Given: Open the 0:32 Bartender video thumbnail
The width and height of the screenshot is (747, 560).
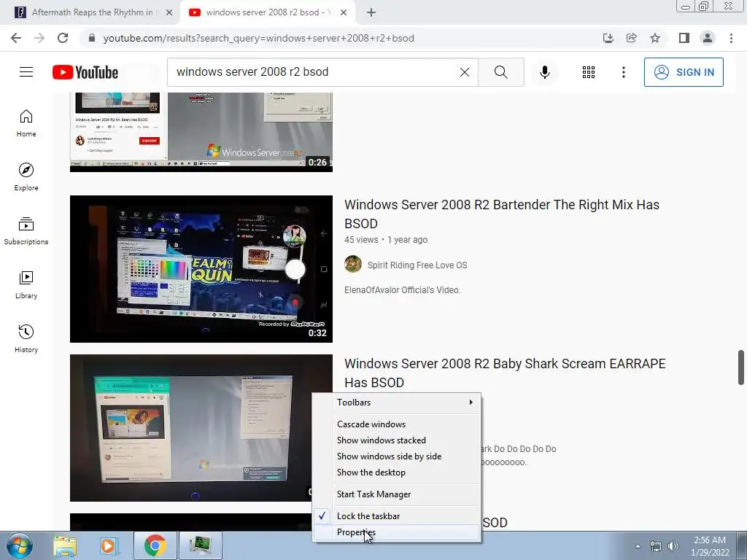Looking at the screenshot, I should [x=201, y=268].
